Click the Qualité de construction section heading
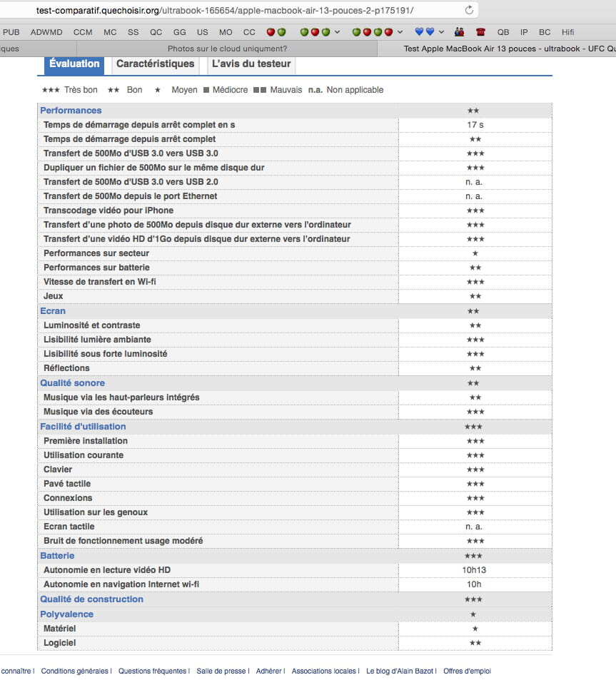Viewport: 616px width, 680px height. pyautogui.click(x=91, y=599)
